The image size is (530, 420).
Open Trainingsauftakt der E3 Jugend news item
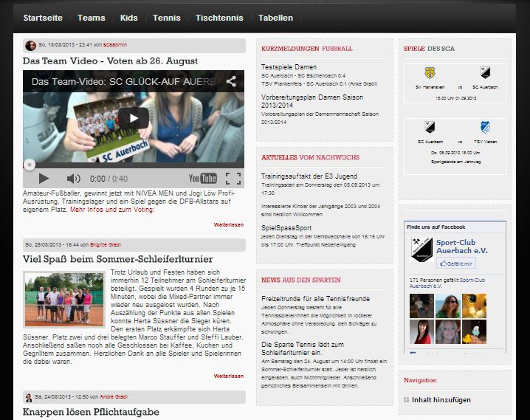click(309, 176)
